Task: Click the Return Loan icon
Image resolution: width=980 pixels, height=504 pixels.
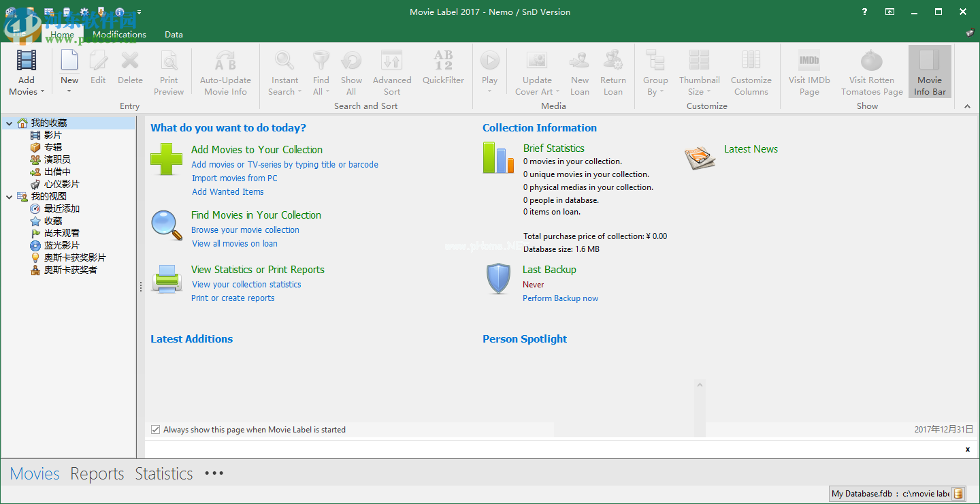Action: click(x=613, y=61)
